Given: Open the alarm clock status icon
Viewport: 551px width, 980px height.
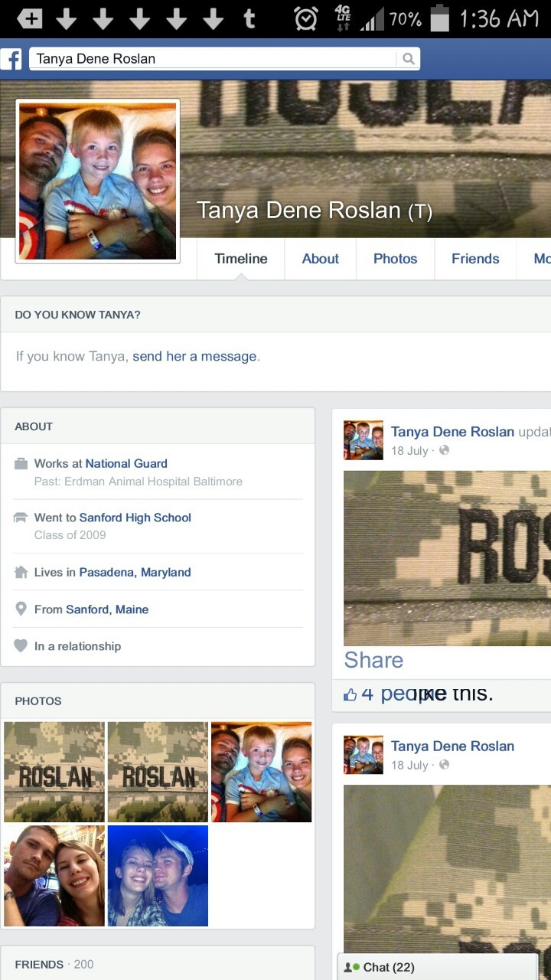Looking at the screenshot, I should [x=306, y=18].
